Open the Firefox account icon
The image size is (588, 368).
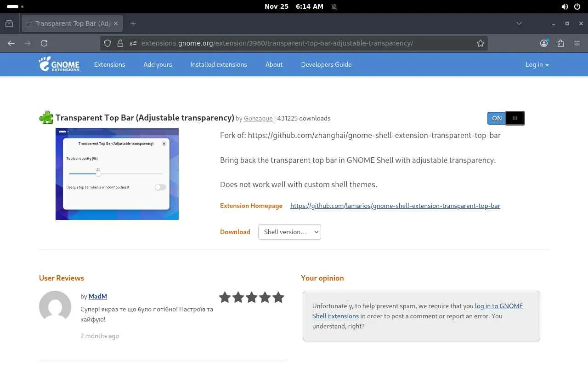pos(544,43)
